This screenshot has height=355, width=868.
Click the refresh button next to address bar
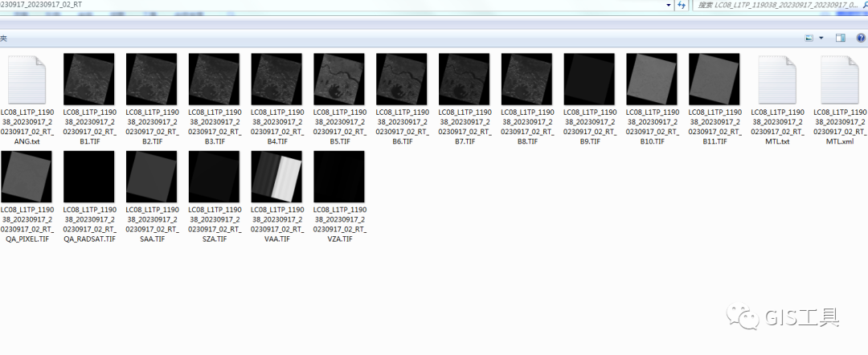(x=682, y=5)
